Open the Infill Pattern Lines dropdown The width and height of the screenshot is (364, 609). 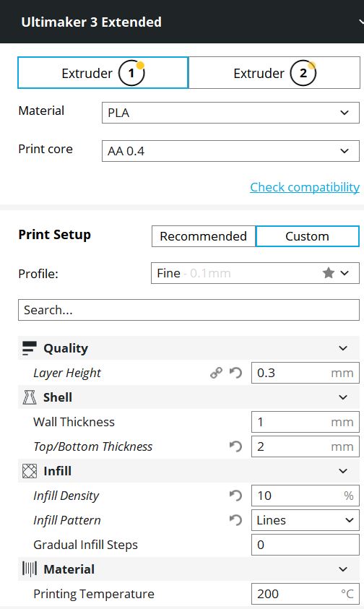[x=305, y=520]
